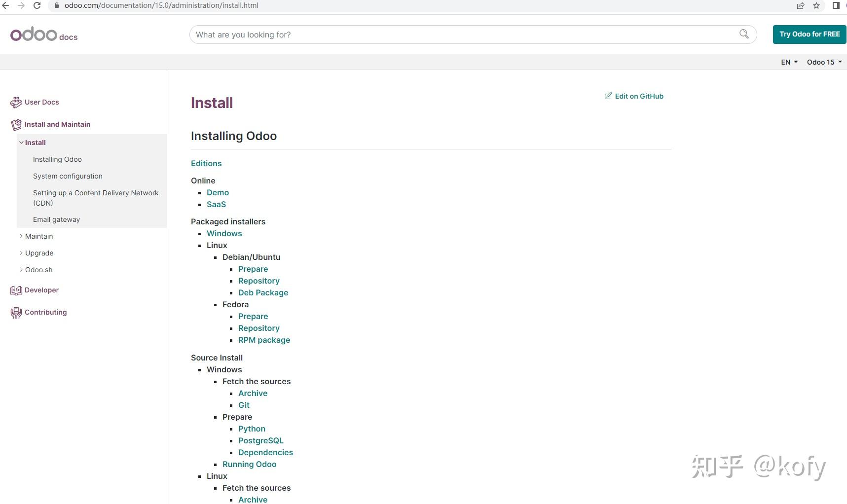Open the Odoo 15 version dropdown
Image resolution: width=847 pixels, height=504 pixels.
click(824, 62)
